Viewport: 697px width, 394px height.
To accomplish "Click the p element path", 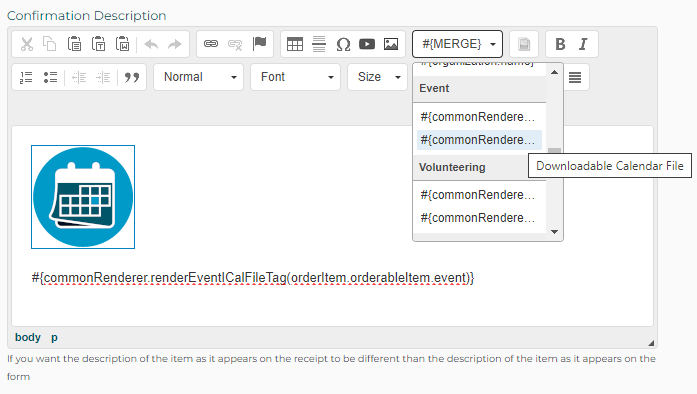I will click(x=54, y=338).
